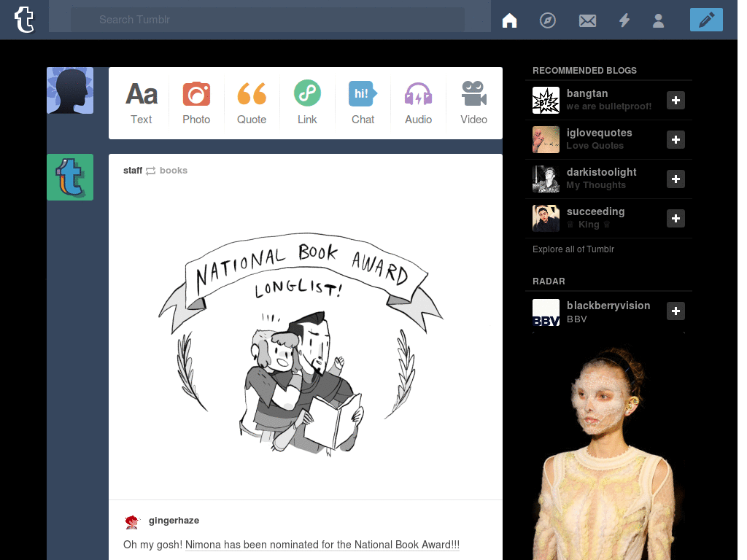The width and height of the screenshot is (747, 560).
Task: Open the bangtan blog name
Action: (587, 93)
